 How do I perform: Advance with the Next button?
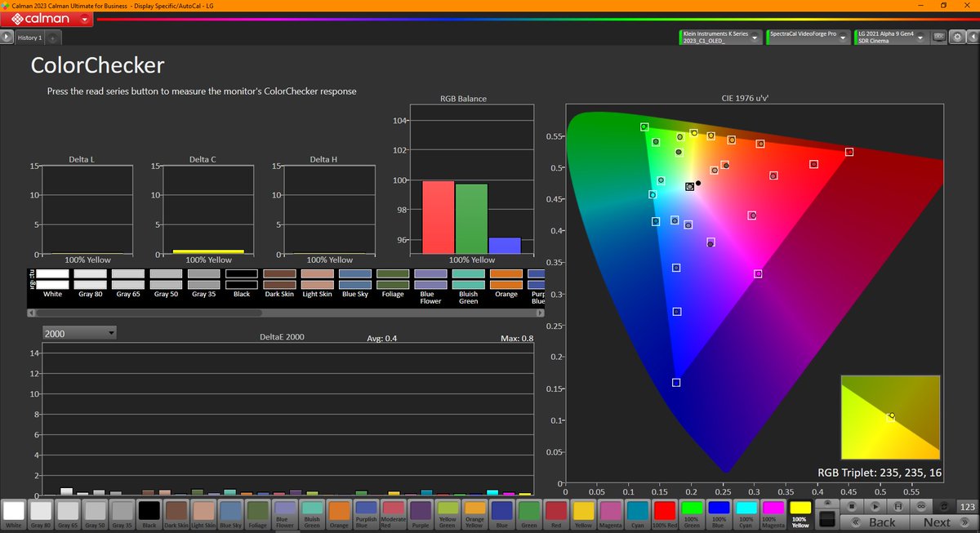[x=942, y=522]
